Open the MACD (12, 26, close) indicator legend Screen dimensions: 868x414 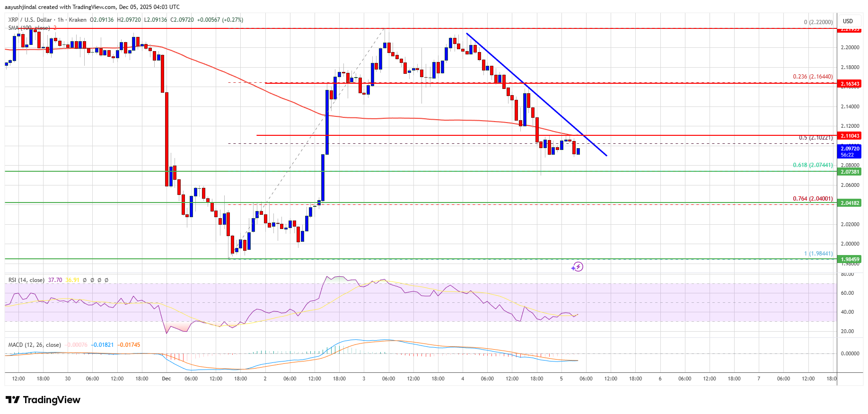[35, 345]
